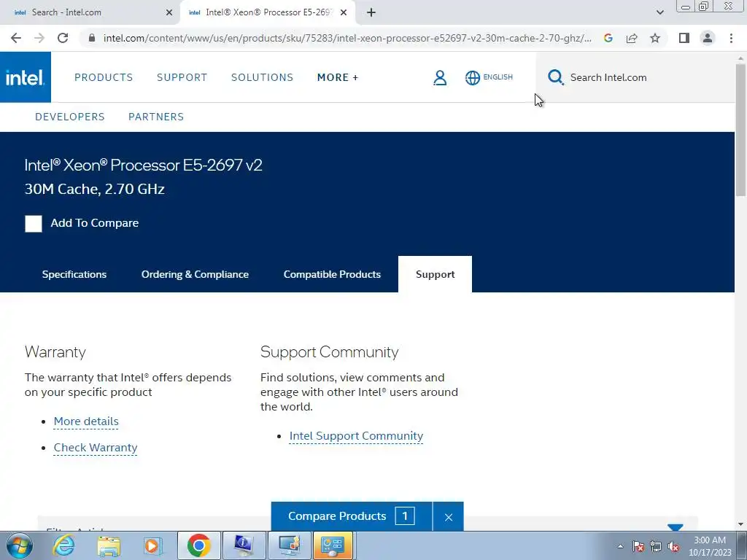Click the network tray icon
The width and height of the screenshot is (747, 560).
[x=656, y=546]
